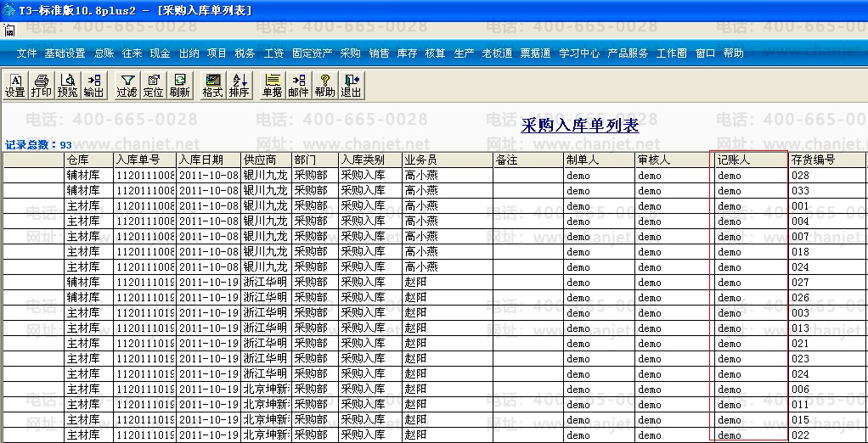Open the 库存 menu
The width and height of the screenshot is (868, 443).
(x=408, y=53)
